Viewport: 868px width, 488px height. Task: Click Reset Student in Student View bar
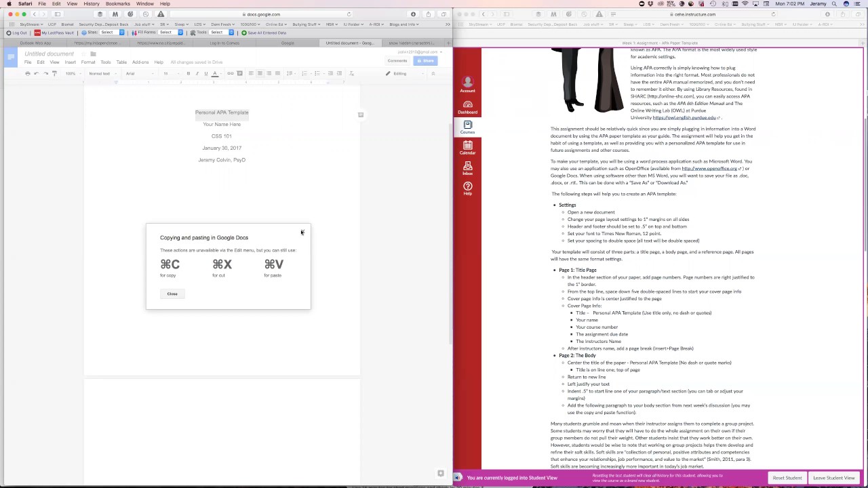pyautogui.click(x=787, y=478)
